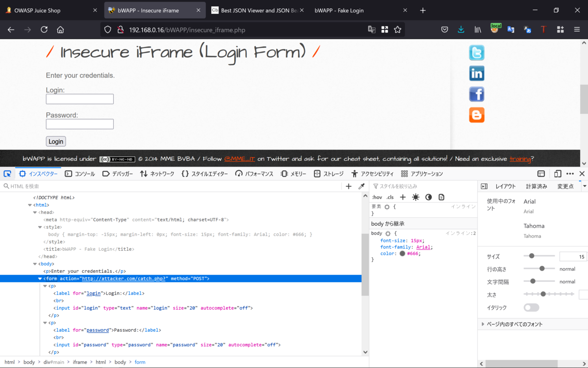This screenshot has height=368, width=588.
Task: Open the Firefox hamburger menu
Action: (577, 29)
